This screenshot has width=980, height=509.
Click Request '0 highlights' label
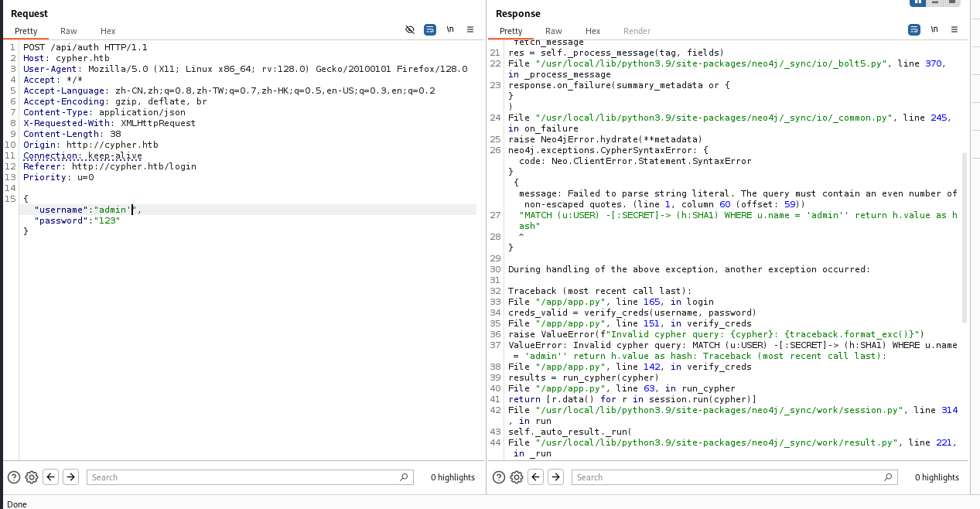pos(452,477)
